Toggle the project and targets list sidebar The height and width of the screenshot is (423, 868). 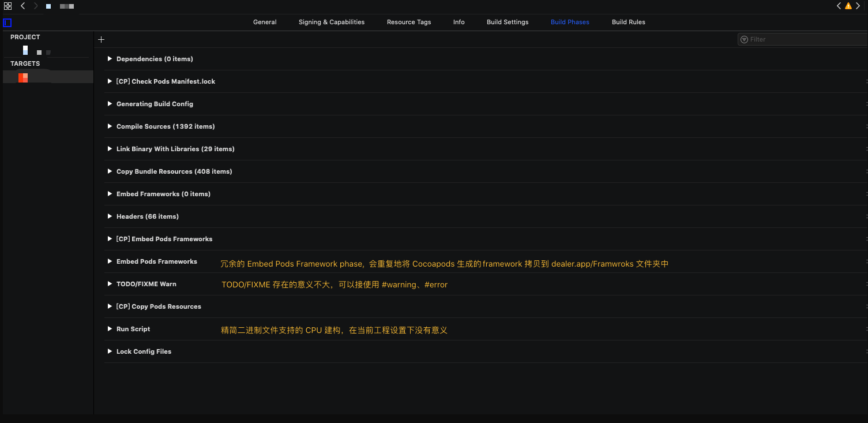(x=7, y=23)
